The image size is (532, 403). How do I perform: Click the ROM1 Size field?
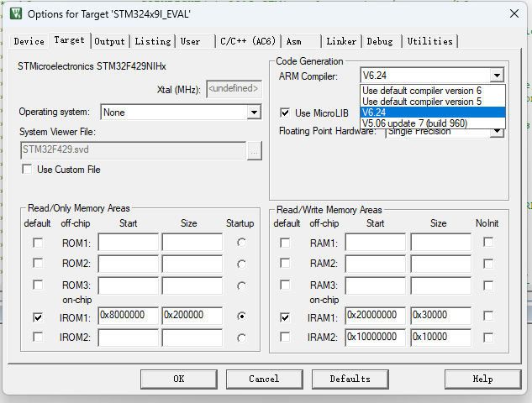[x=192, y=242]
